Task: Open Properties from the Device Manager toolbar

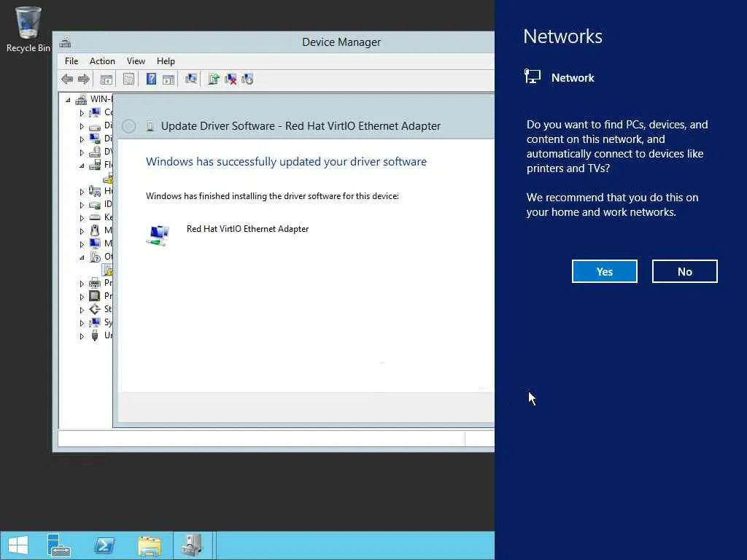Action: click(128, 79)
